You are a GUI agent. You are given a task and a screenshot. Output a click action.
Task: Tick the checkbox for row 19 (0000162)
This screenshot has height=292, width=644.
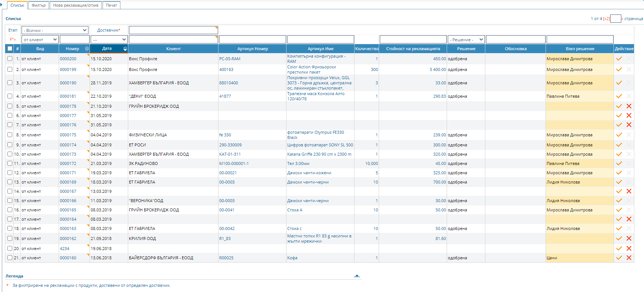tap(10, 239)
